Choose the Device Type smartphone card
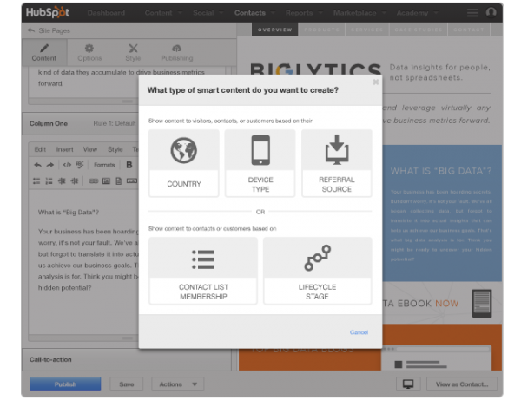Image resolution: width=521 pixels, height=420 pixels. tap(260, 163)
